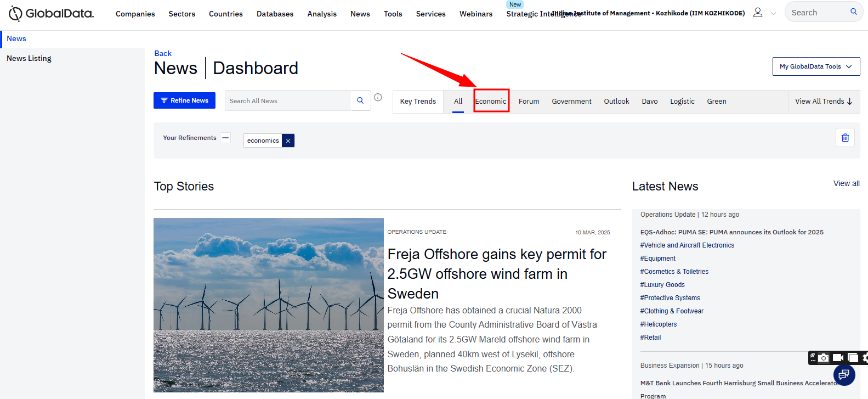Click the GlobalData logo

pos(52,14)
